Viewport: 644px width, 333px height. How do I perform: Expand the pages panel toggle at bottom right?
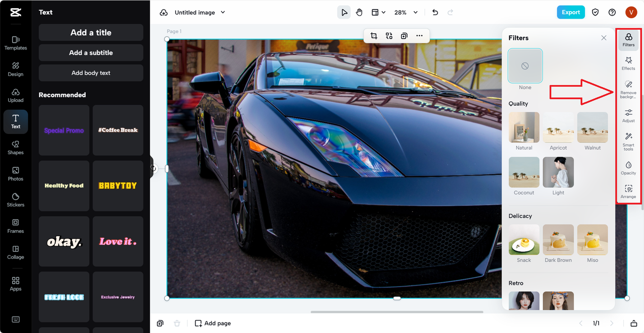[634, 323]
